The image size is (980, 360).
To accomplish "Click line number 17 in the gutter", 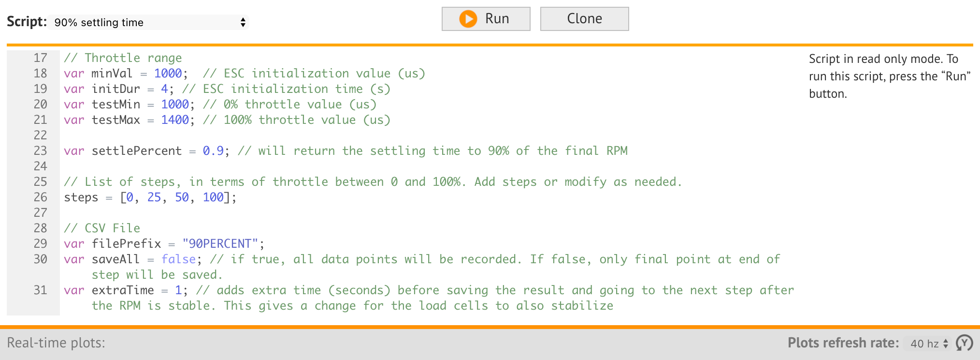I will point(41,58).
